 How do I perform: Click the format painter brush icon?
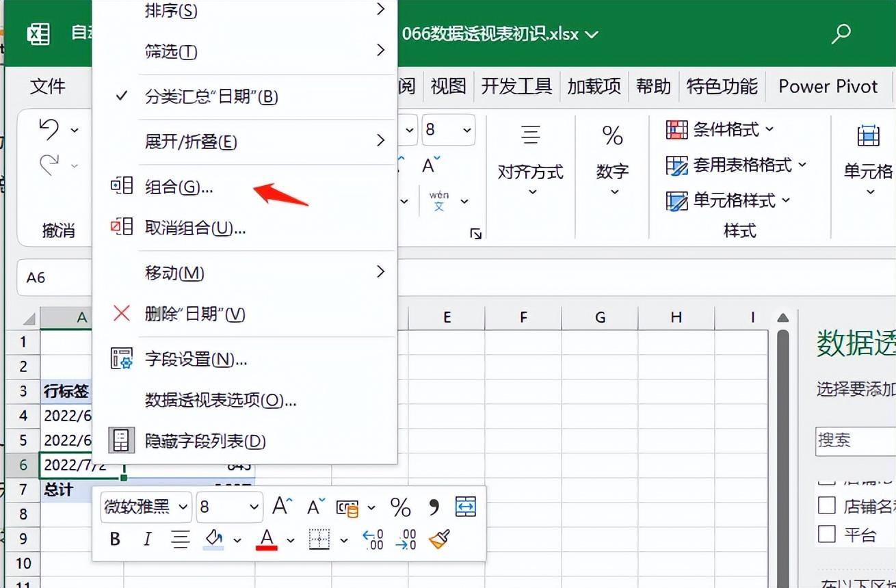click(439, 539)
